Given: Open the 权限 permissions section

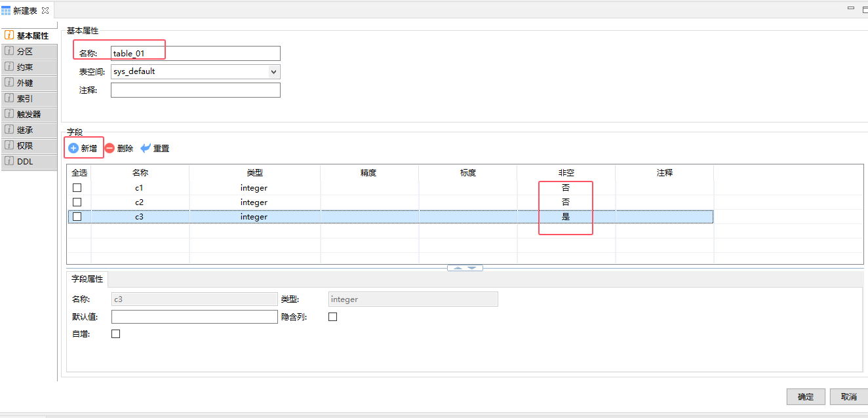Looking at the screenshot, I should point(25,145).
